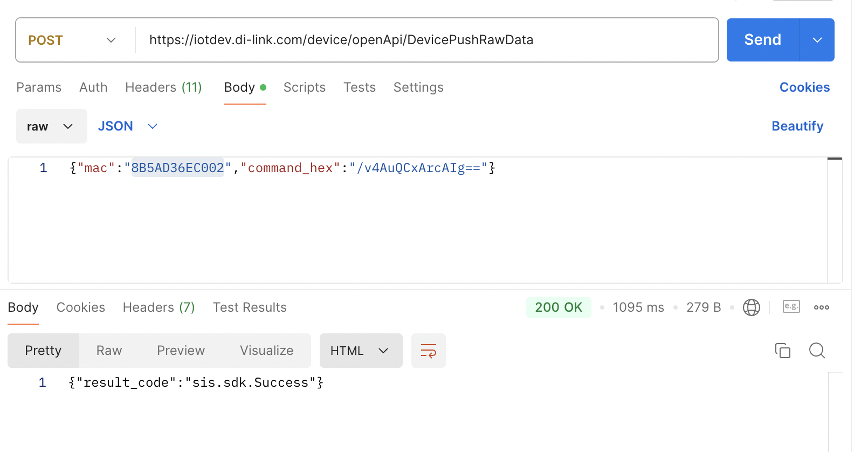Switch to the Params tab
868x452 pixels.
(x=39, y=87)
